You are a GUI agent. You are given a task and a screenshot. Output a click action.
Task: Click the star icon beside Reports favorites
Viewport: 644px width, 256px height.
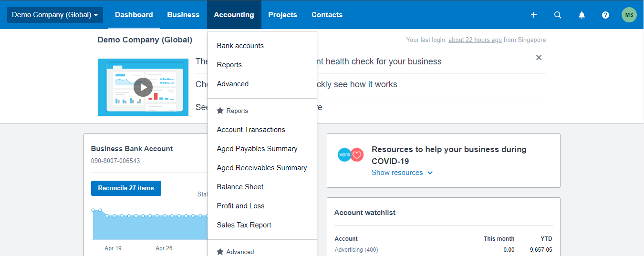click(x=220, y=111)
